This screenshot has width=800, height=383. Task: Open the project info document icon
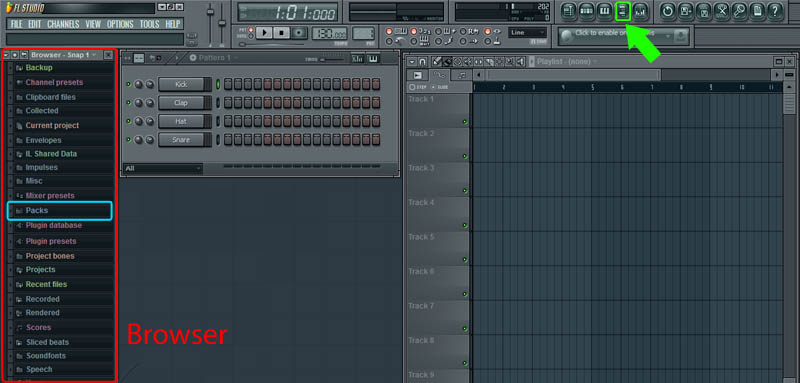coord(757,10)
